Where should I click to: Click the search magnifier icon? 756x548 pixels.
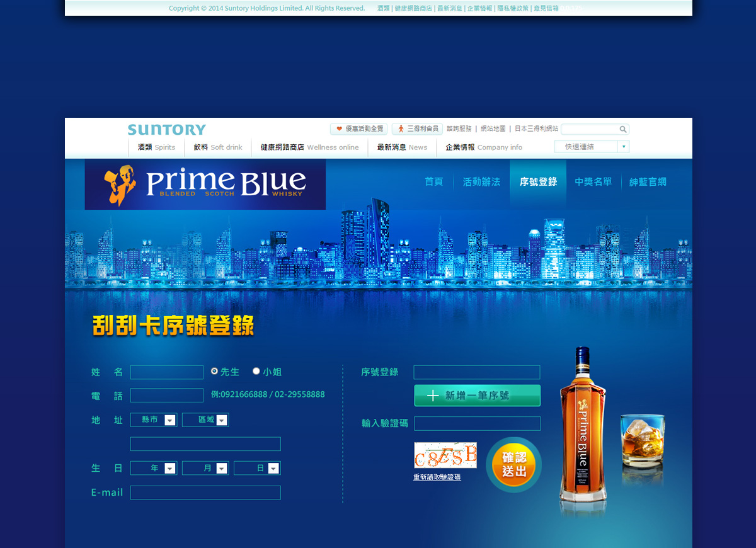[623, 129]
